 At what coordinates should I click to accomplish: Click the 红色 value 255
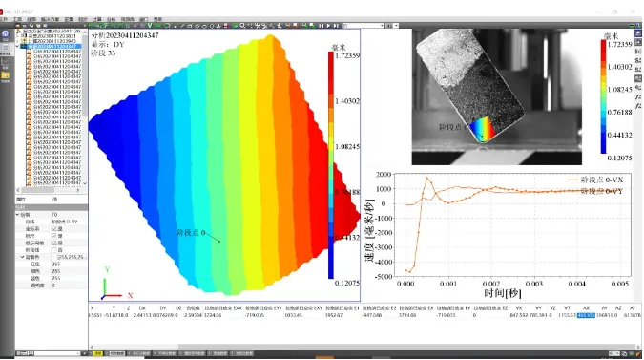(x=56, y=265)
